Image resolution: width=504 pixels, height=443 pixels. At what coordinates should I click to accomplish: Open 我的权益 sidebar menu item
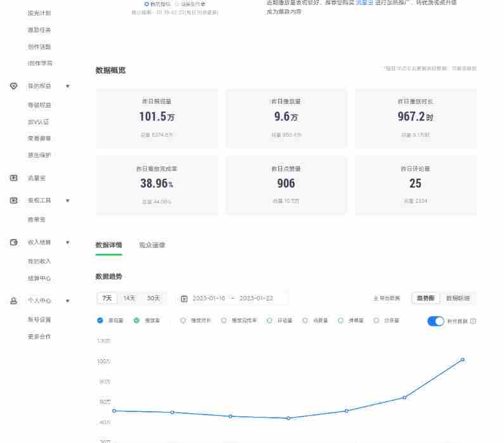[x=39, y=86]
